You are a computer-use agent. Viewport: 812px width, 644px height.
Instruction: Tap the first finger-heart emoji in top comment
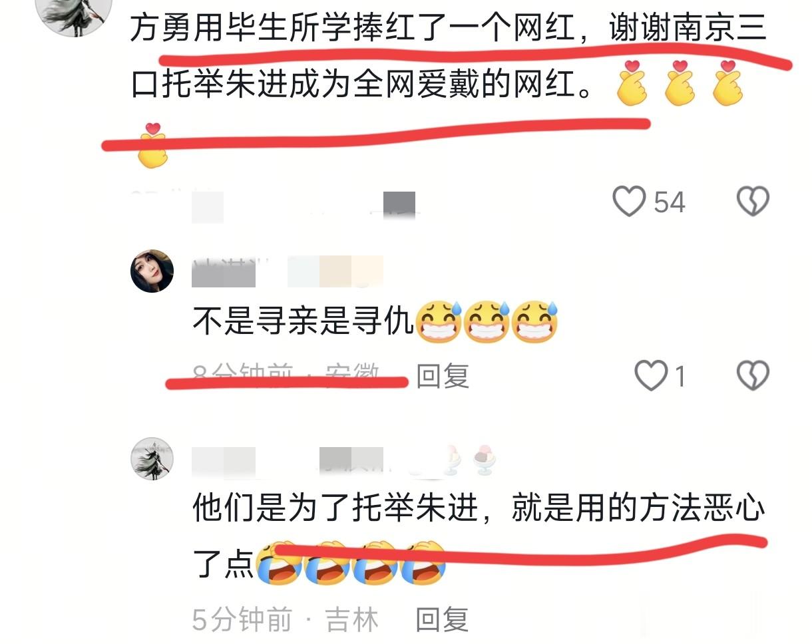click(x=632, y=82)
